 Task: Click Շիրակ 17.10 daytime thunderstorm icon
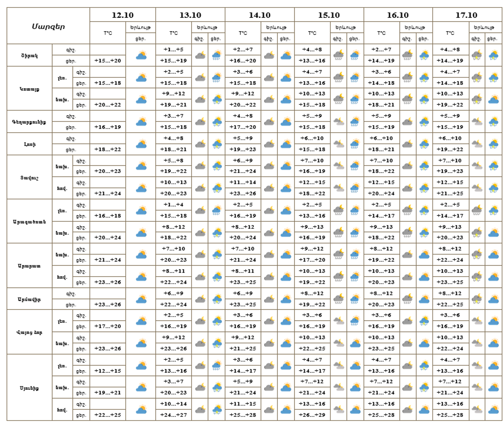pos(493,55)
